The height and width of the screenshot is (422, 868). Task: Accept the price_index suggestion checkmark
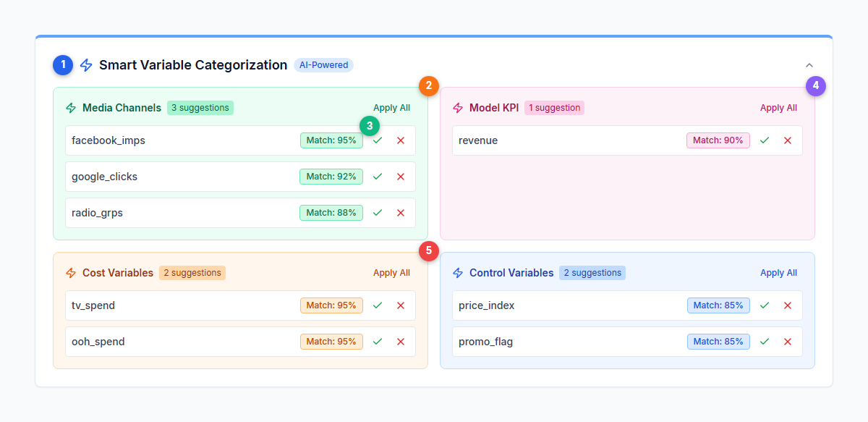click(765, 305)
